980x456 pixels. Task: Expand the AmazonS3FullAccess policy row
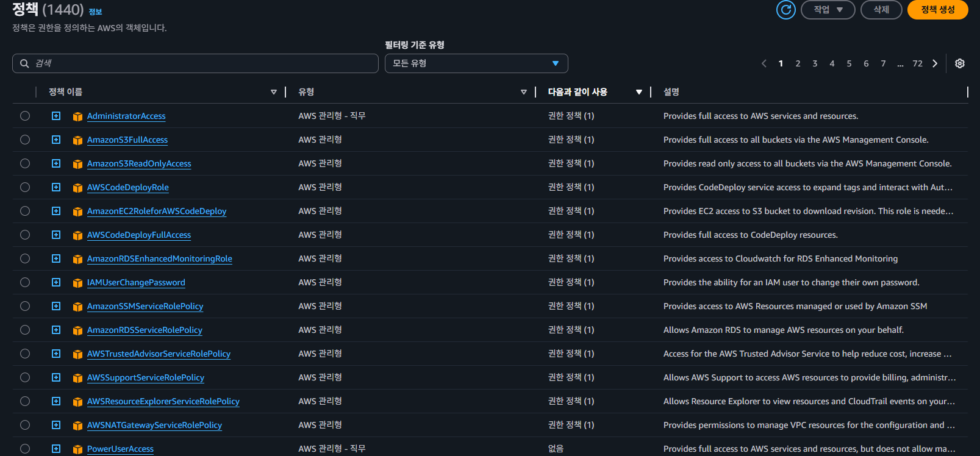tap(56, 140)
